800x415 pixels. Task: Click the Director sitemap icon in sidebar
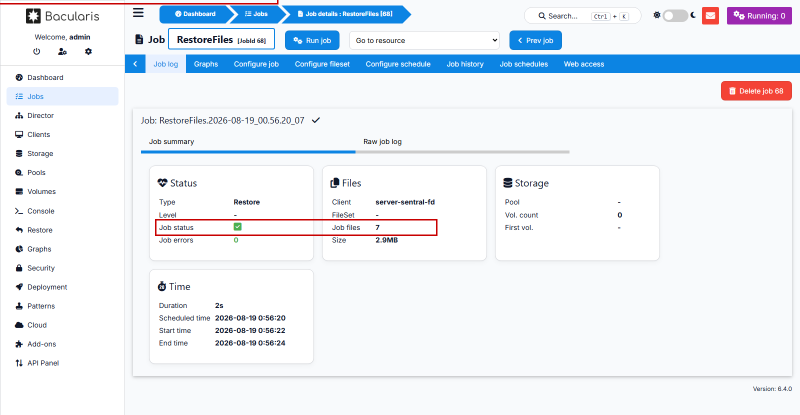click(19, 115)
